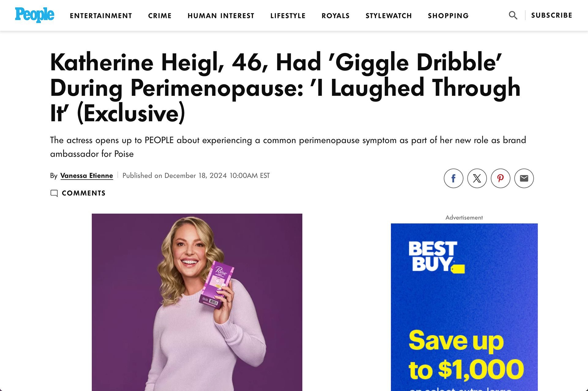This screenshot has height=391, width=588.
Task: Open the search magnifier icon
Action: [513, 15]
